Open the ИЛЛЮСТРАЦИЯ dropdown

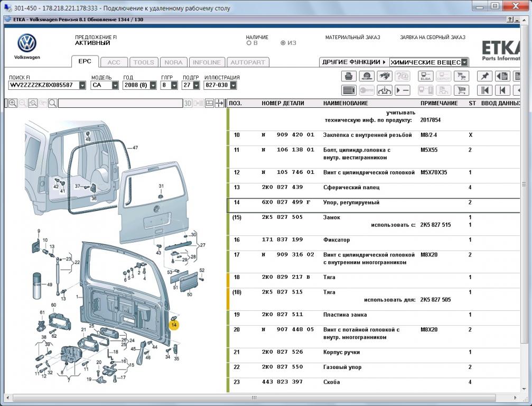pos(233,85)
